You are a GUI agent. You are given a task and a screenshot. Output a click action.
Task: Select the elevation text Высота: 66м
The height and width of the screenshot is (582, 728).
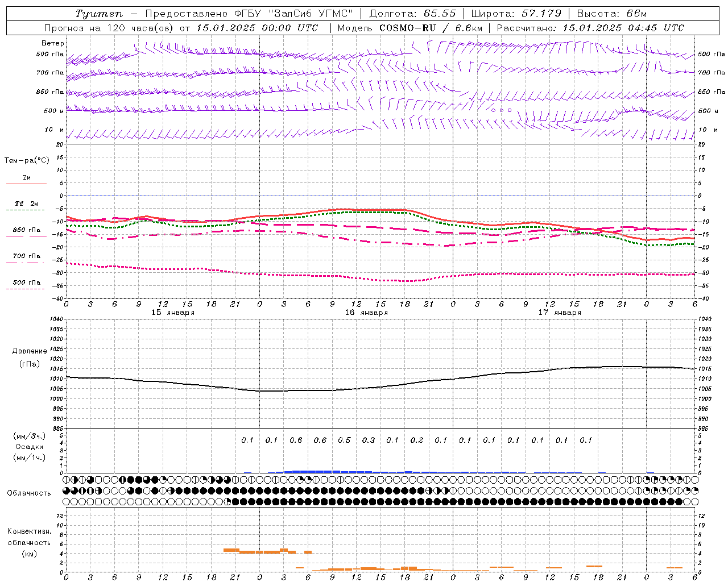coord(612,14)
